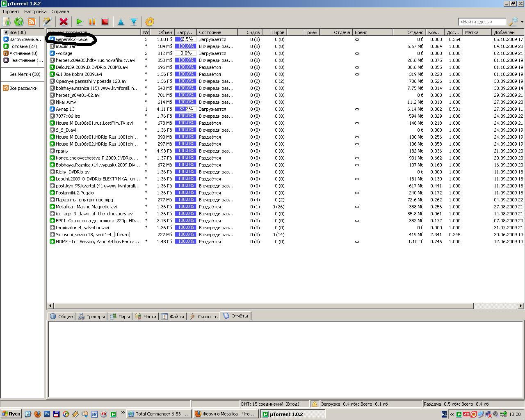Open the Настройка menu

(35, 11)
